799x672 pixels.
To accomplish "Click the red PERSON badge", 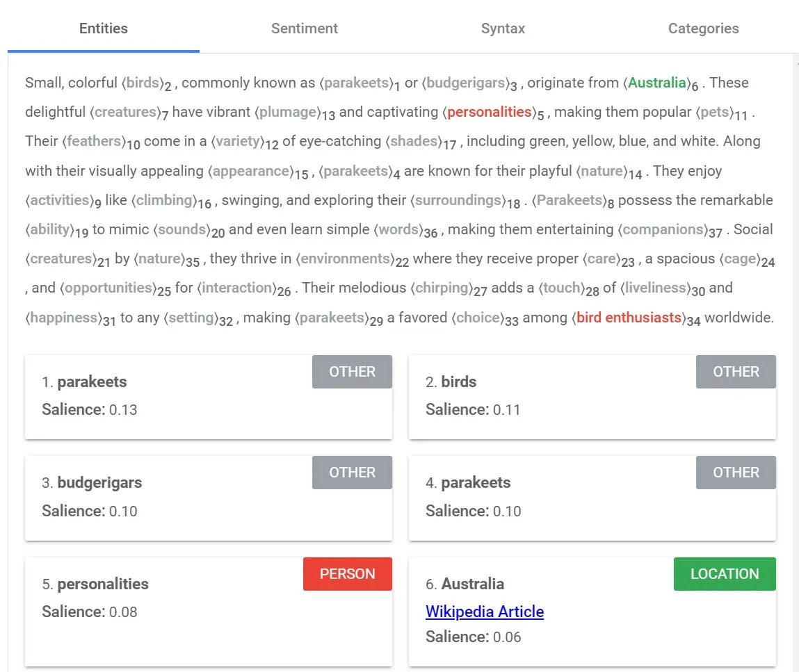I will (x=347, y=574).
